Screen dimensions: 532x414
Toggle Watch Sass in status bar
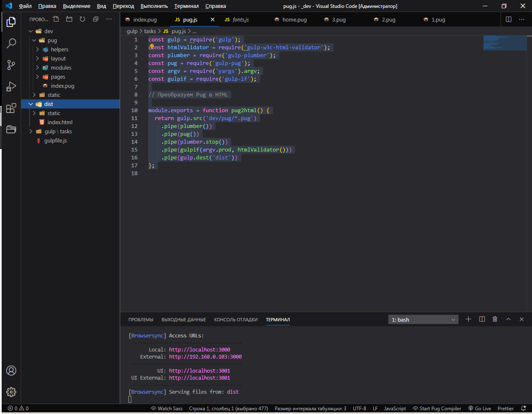click(167, 409)
